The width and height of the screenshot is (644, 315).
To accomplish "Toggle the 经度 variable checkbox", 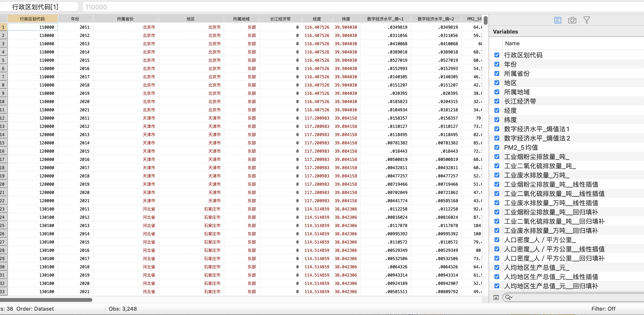I will (497, 111).
